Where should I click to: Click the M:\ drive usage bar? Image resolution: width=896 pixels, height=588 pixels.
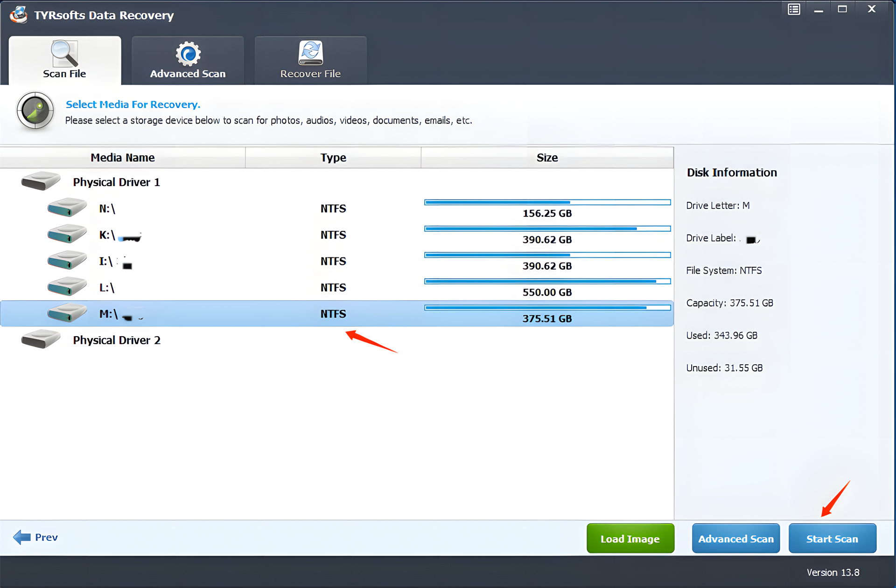pos(547,308)
